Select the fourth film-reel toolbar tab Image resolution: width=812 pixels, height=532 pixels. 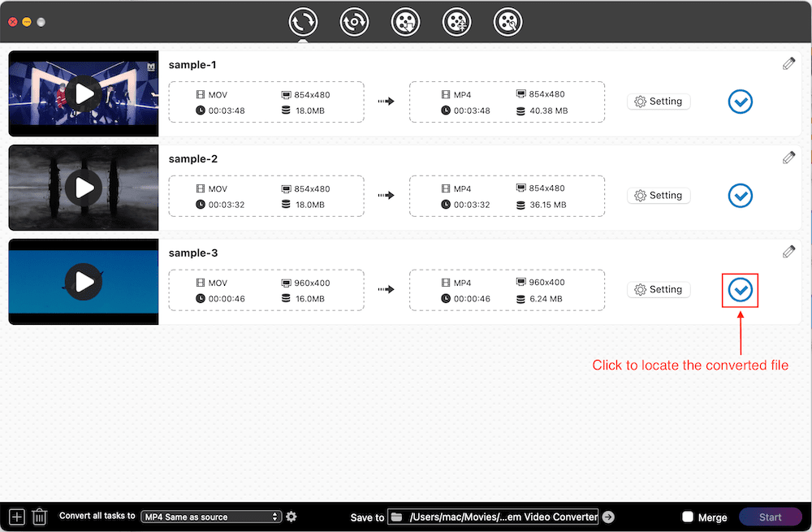click(456, 22)
